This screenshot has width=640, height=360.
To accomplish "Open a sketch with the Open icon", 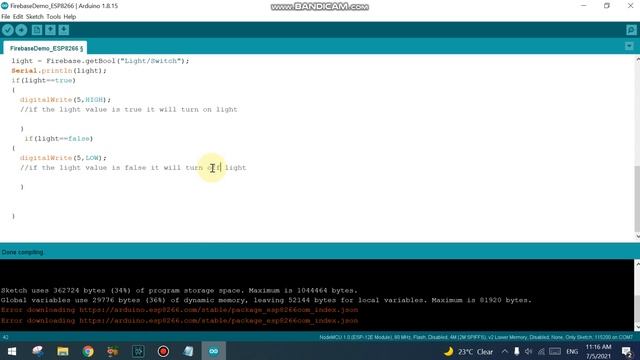I will [50, 30].
